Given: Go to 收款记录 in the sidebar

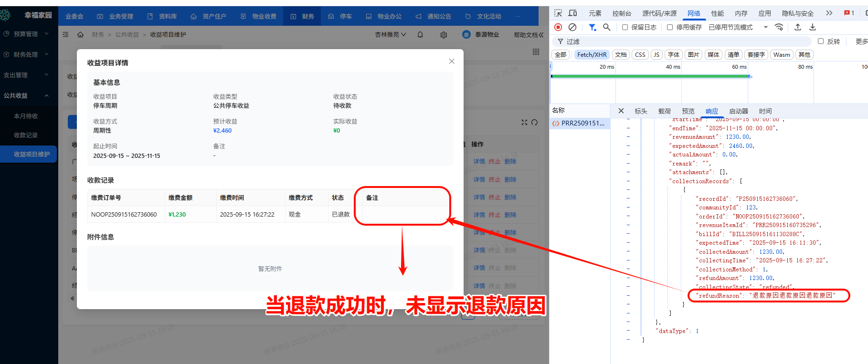Looking at the screenshot, I should (26, 135).
